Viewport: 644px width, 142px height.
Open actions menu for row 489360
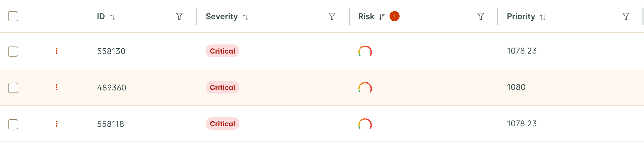57,87
